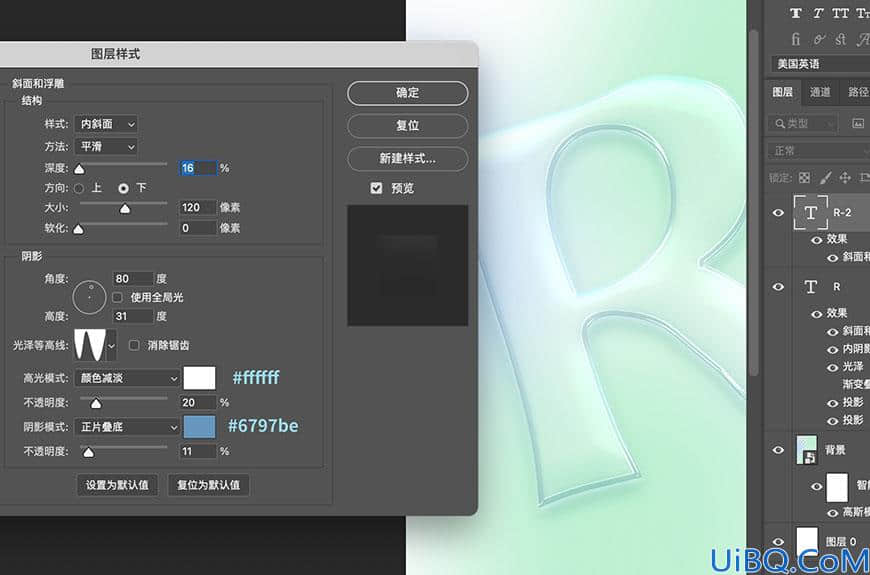Select direction 上 radio button
Screen dimensions: 870x575
[79, 189]
